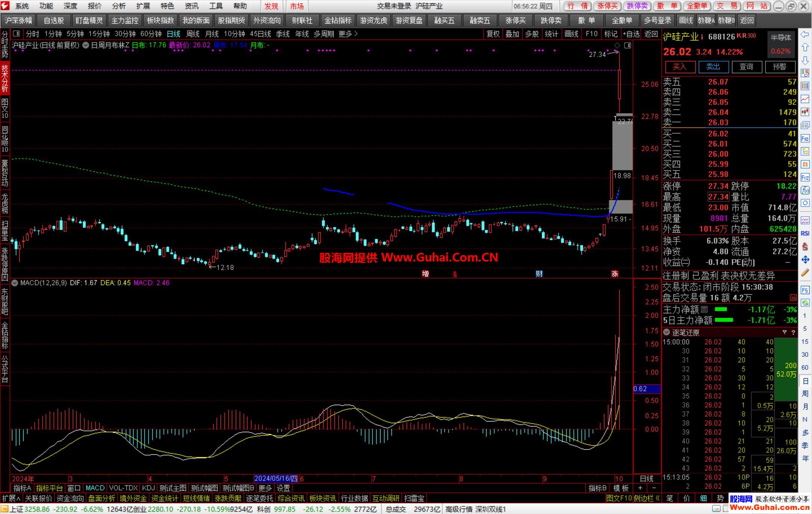The width and height of the screenshot is (812, 514).
Task: Select the pencil drawing tool icon
Action: (805, 273)
